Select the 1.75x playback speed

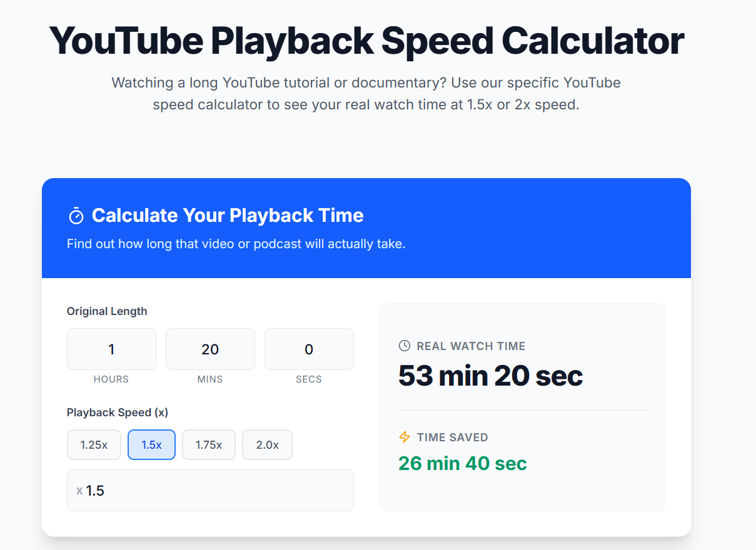point(209,444)
